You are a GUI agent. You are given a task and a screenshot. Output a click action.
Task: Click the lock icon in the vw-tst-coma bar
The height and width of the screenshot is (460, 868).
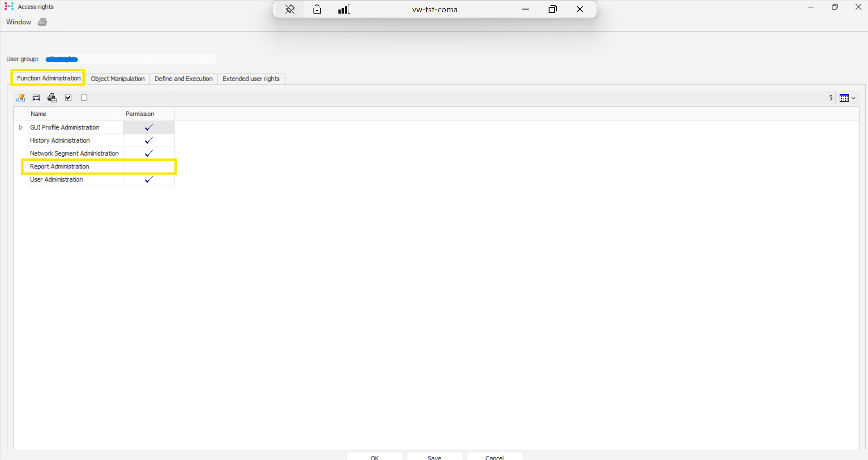click(x=317, y=9)
